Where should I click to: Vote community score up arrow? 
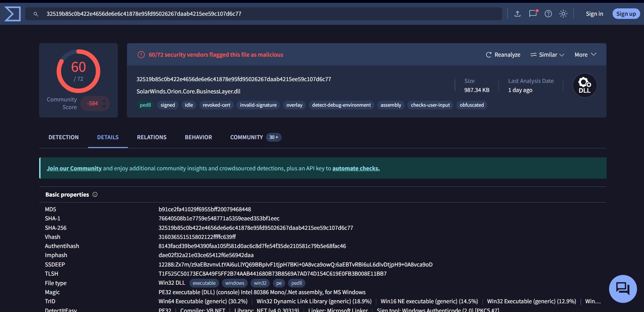pos(104,101)
